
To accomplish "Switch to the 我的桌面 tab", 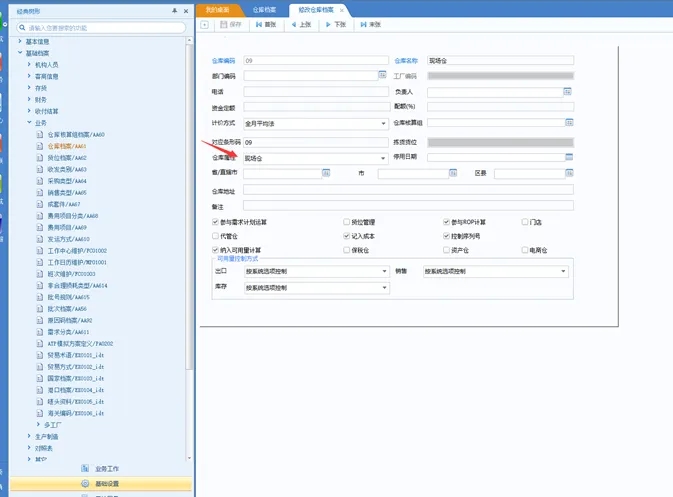I will [217, 10].
